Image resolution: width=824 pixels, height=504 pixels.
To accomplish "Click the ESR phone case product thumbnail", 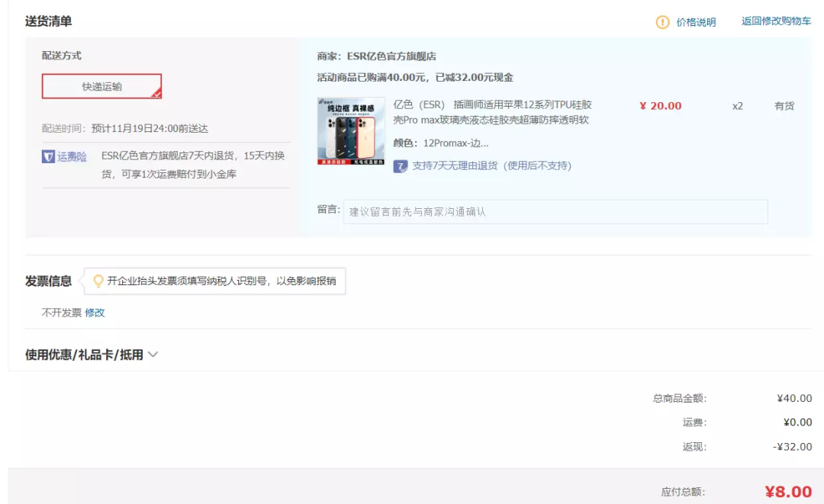I will [x=351, y=131].
